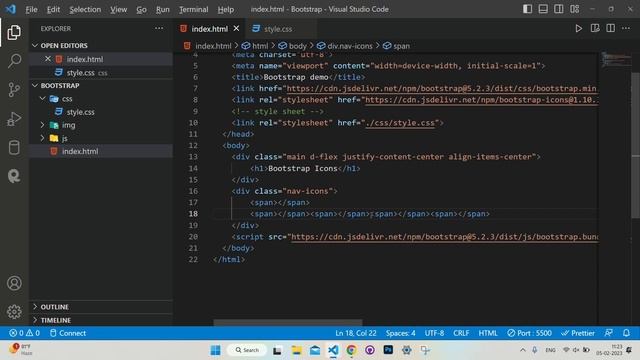The width and height of the screenshot is (640, 360).
Task: Click Spaces: 4 indentation setting
Action: pos(400,333)
